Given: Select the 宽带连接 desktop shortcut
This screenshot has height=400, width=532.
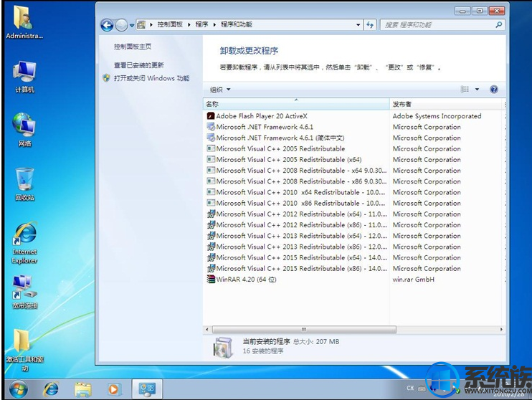Looking at the screenshot, I should (25, 292).
